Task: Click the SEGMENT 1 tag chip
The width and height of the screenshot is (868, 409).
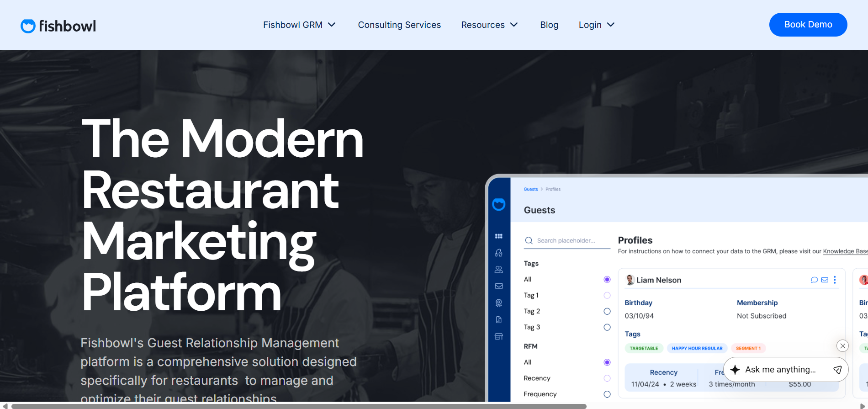Action: point(748,348)
